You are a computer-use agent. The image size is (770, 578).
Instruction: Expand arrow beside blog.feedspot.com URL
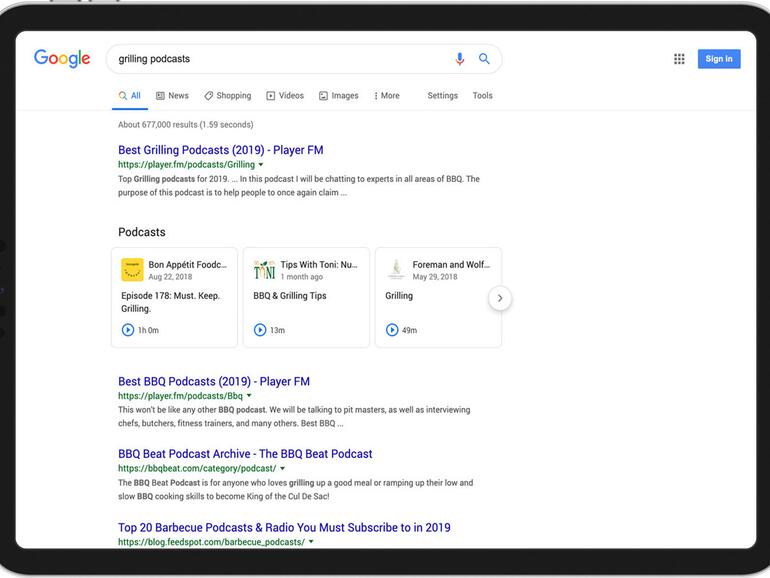pyautogui.click(x=311, y=542)
